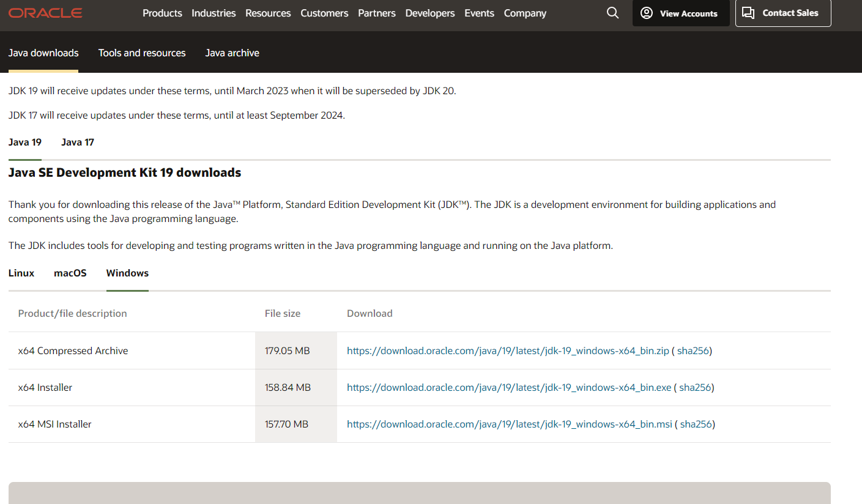This screenshot has height=504, width=862.
Task: Download the x64 Installer exe link
Action: pos(509,388)
